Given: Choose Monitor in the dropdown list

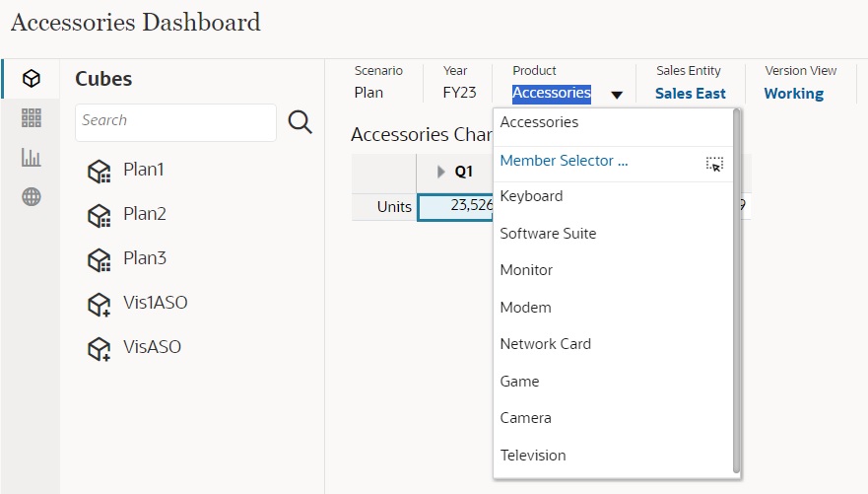Looking at the screenshot, I should [526, 270].
